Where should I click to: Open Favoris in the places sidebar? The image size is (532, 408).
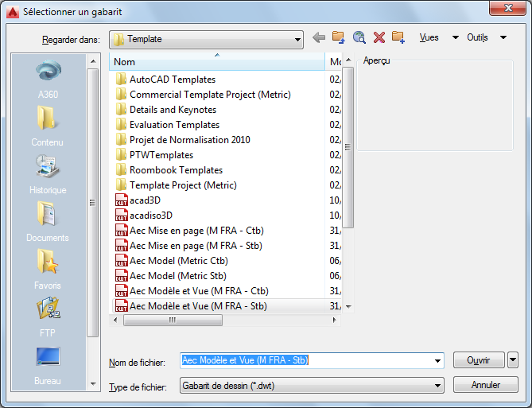48,270
